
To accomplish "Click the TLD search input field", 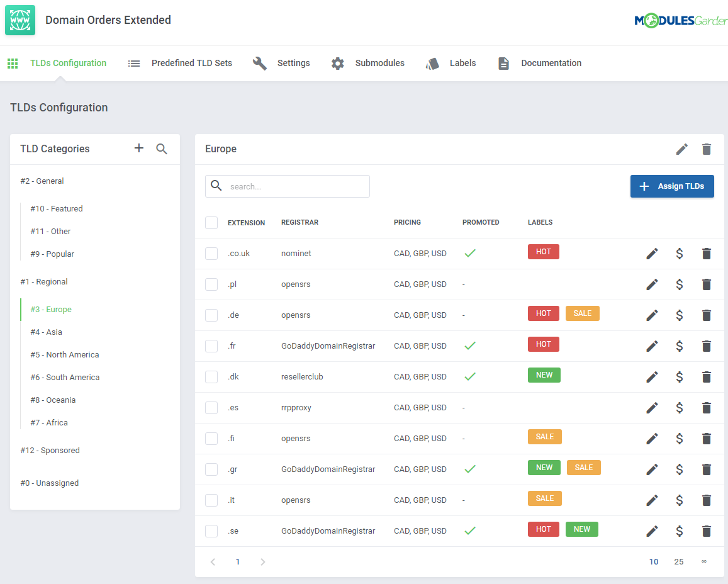I will 288,186.
